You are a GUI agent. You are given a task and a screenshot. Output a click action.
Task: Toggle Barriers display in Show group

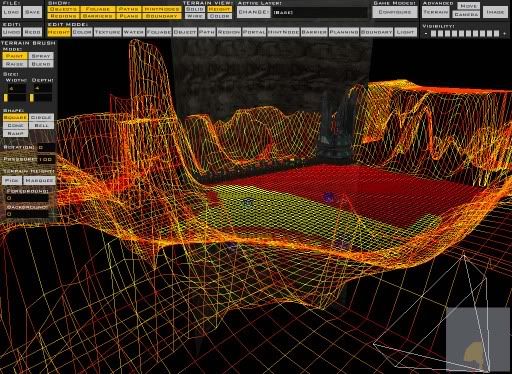(x=98, y=16)
